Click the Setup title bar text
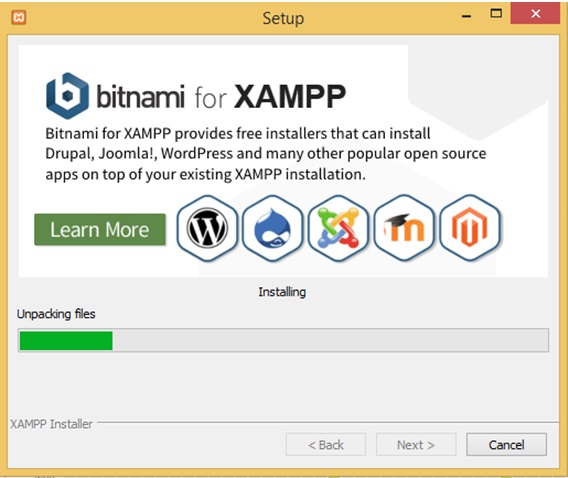Screen dimensions: 568x478 [283, 18]
